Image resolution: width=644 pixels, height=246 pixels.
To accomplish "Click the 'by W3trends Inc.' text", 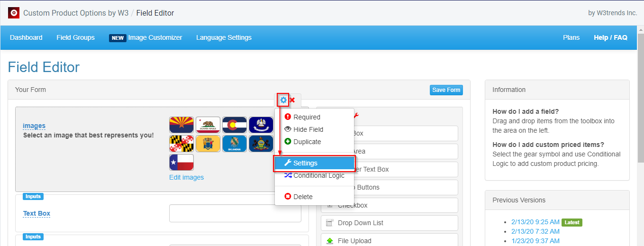I will pos(613,13).
